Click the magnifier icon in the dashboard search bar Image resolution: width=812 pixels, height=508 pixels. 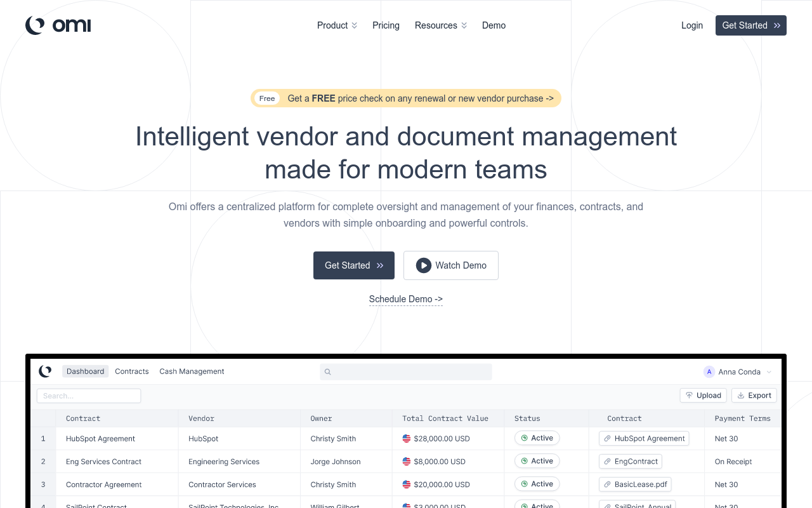(x=328, y=372)
